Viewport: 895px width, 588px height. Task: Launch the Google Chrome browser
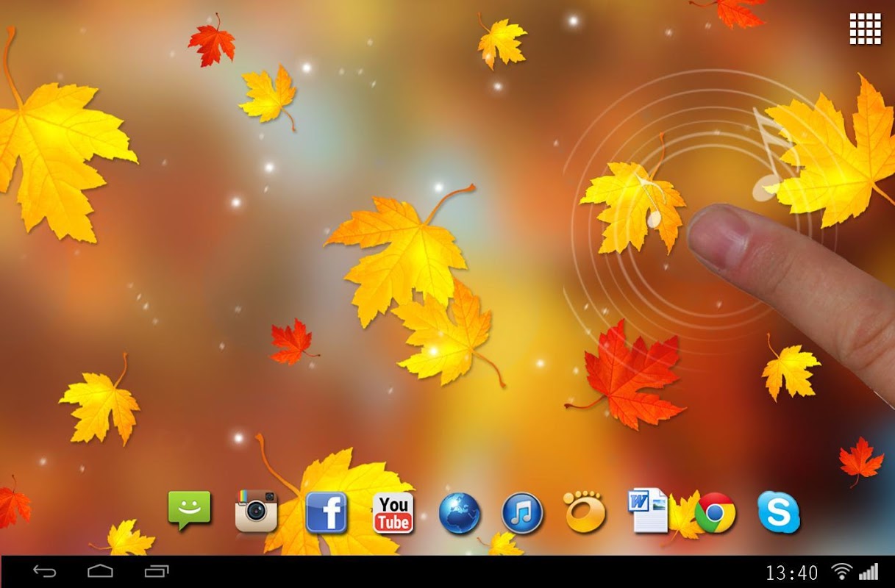(715, 512)
